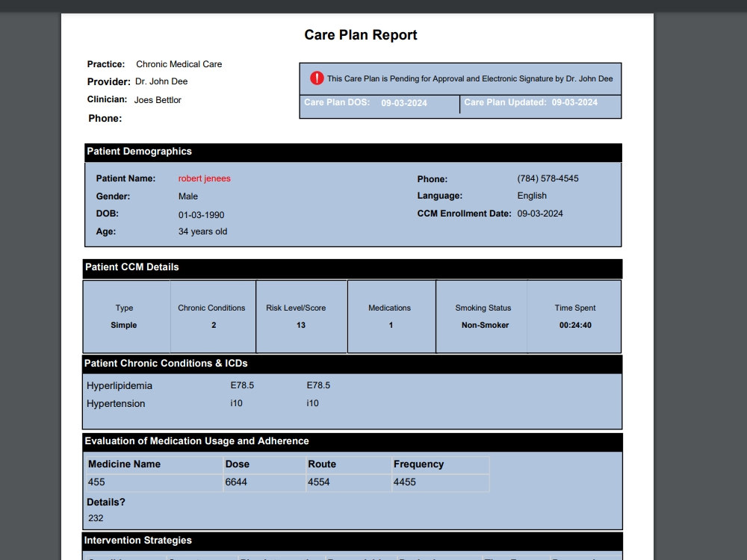Screen dimensions: 747x560
Task: Click gender value 'Male'
Action: click(x=188, y=196)
